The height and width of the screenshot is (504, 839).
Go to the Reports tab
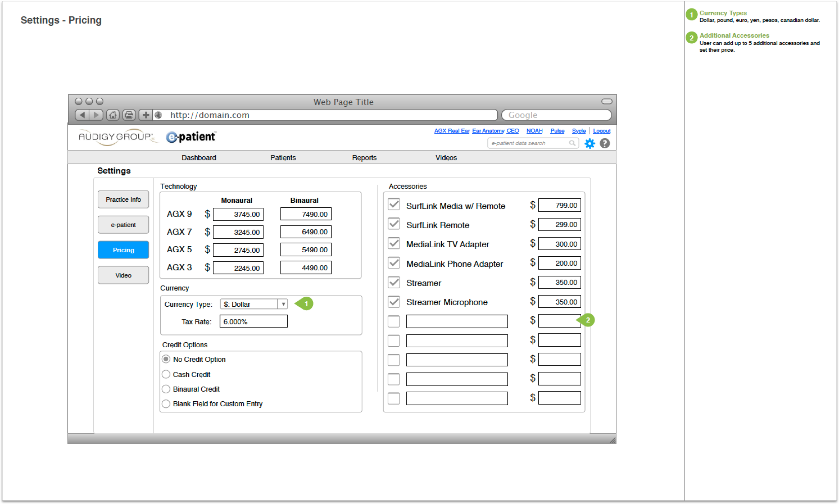coord(364,158)
